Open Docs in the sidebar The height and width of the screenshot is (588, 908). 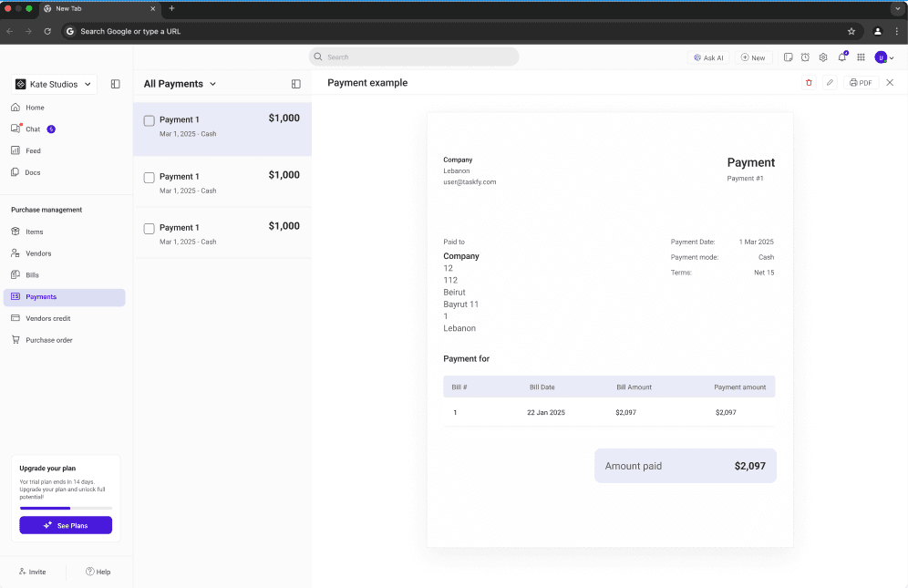coord(33,172)
